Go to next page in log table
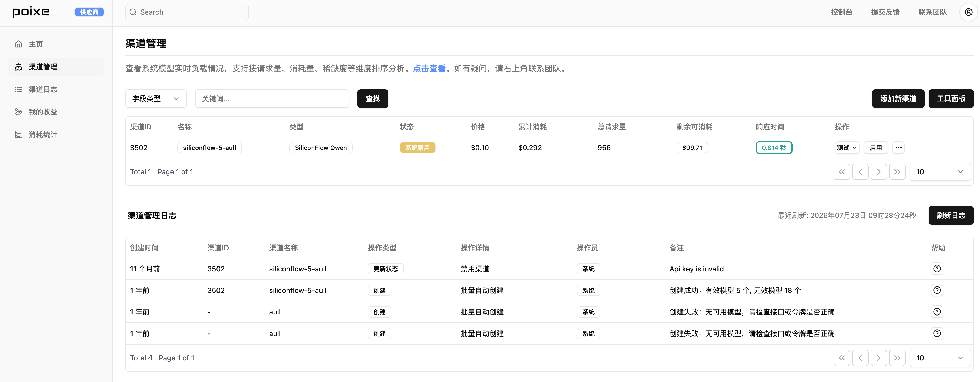The height and width of the screenshot is (382, 980). [x=878, y=358]
